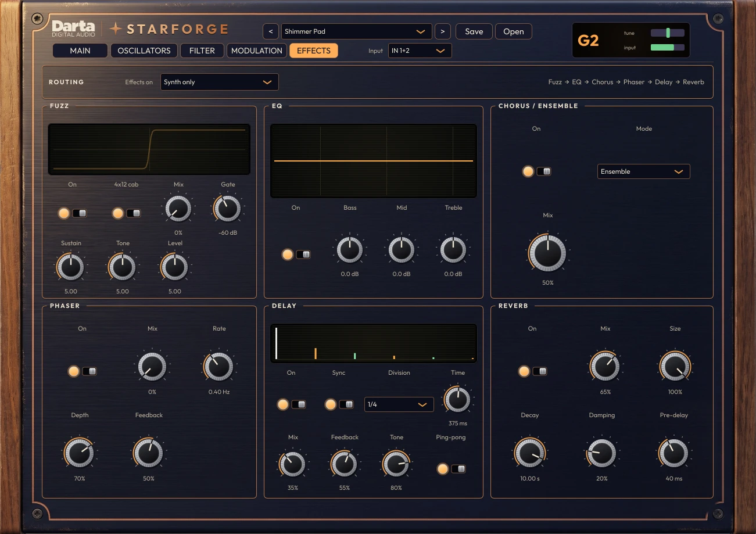Click the tuner tune meter bar
Viewport: 756px width, 534px height.
point(668,33)
